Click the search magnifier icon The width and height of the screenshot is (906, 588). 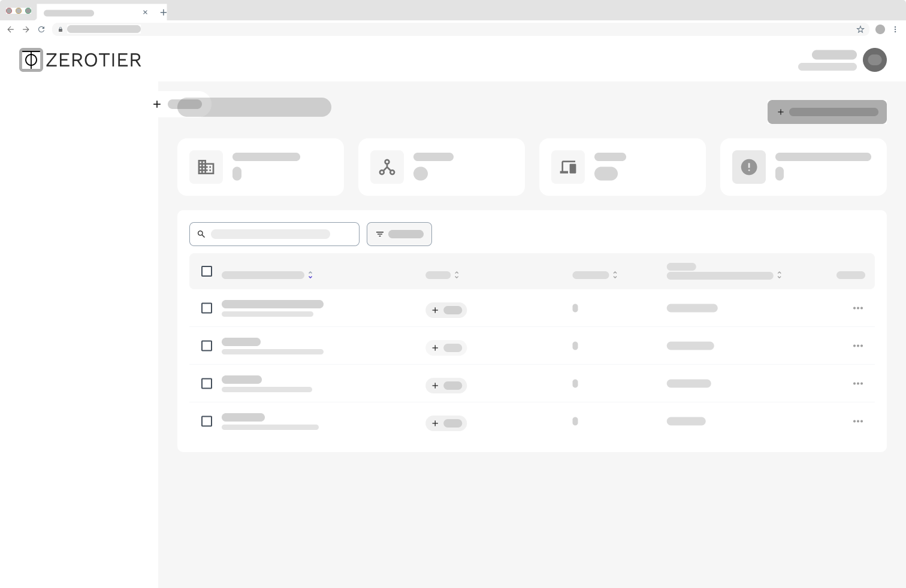click(x=201, y=234)
